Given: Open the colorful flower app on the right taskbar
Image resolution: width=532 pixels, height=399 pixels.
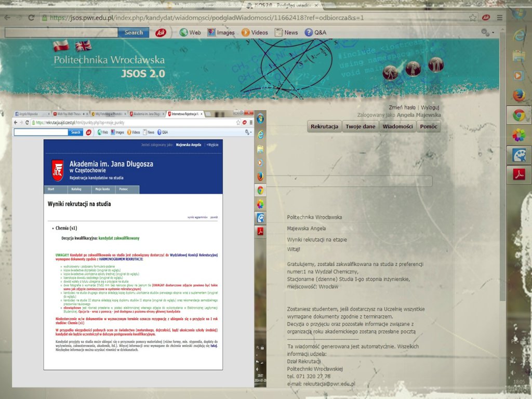Looking at the screenshot, I should pos(519,135).
